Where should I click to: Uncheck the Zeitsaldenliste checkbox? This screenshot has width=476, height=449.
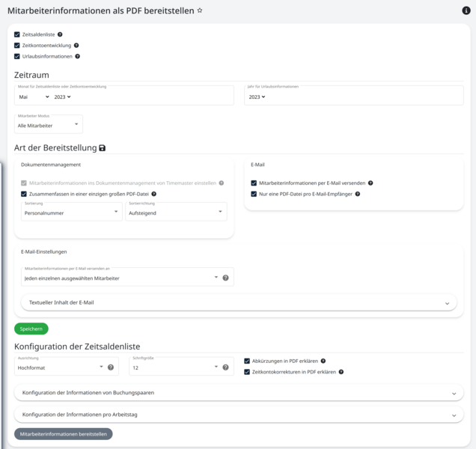click(17, 34)
